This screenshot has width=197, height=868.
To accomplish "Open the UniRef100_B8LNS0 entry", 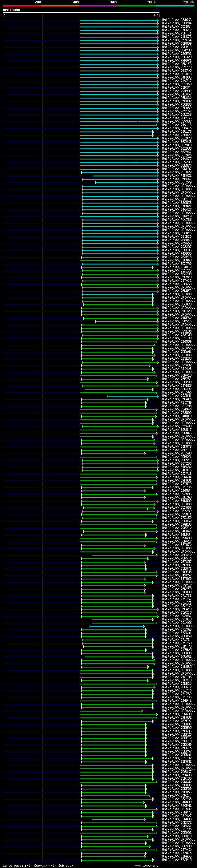I will 177,165.
